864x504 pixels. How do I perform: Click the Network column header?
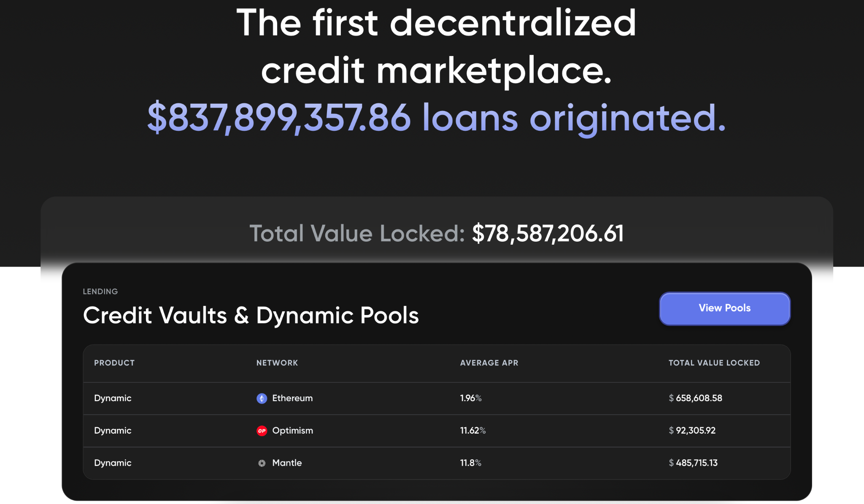coord(277,363)
